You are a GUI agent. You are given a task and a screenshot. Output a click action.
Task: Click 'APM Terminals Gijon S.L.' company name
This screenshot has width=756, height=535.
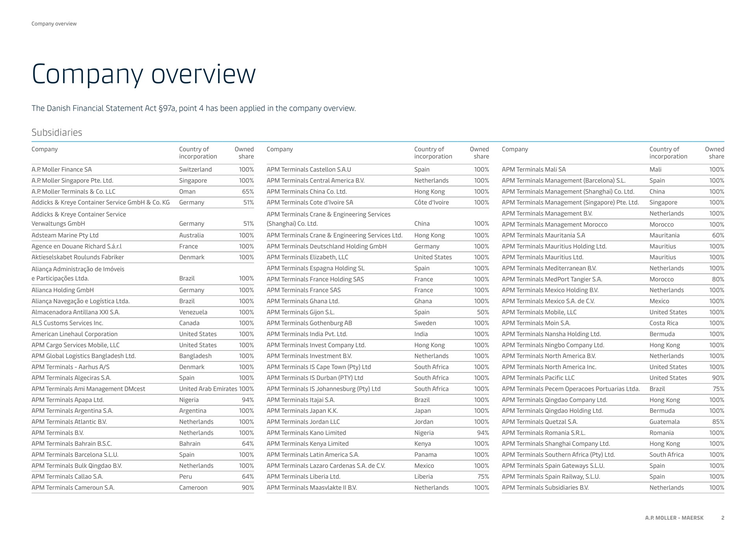(301, 312)
